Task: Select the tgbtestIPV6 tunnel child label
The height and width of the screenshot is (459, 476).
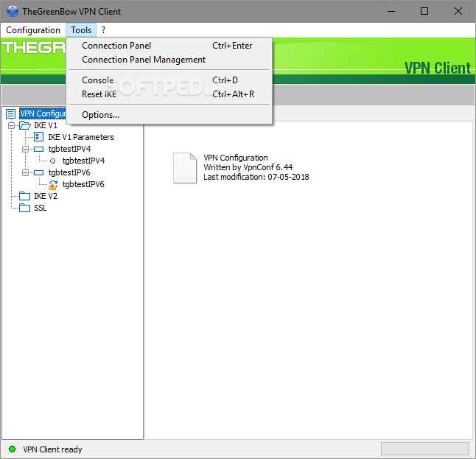Action: [83, 184]
